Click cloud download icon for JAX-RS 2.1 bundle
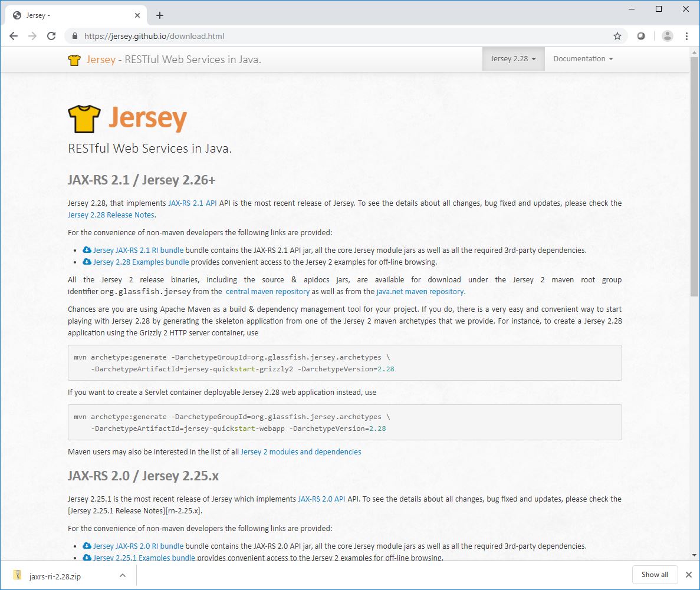Image resolution: width=700 pixels, height=590 pixels. coord(87,250)
